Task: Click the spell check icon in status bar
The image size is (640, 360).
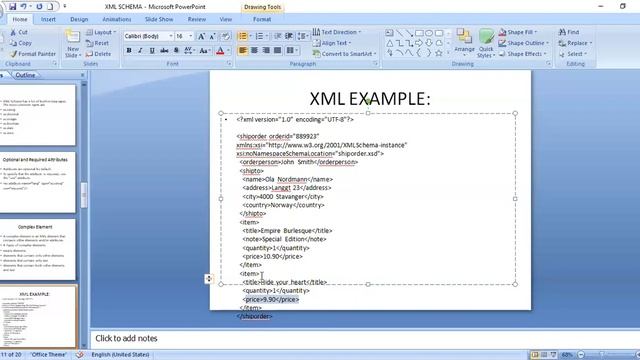Action: pos(80,355)
